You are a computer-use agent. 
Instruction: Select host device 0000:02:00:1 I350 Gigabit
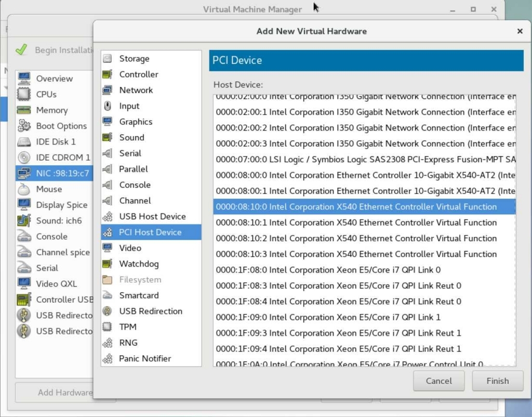click(364, 112)
